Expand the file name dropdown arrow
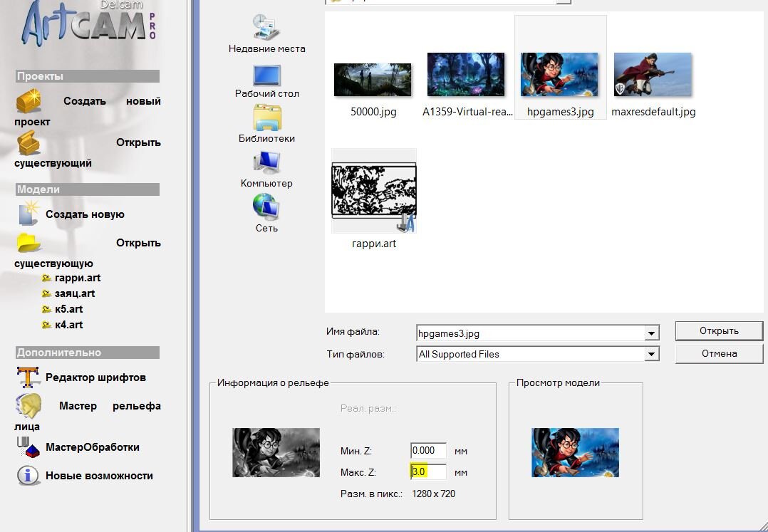The image size is (768, 532). click(x=651, y=334)
